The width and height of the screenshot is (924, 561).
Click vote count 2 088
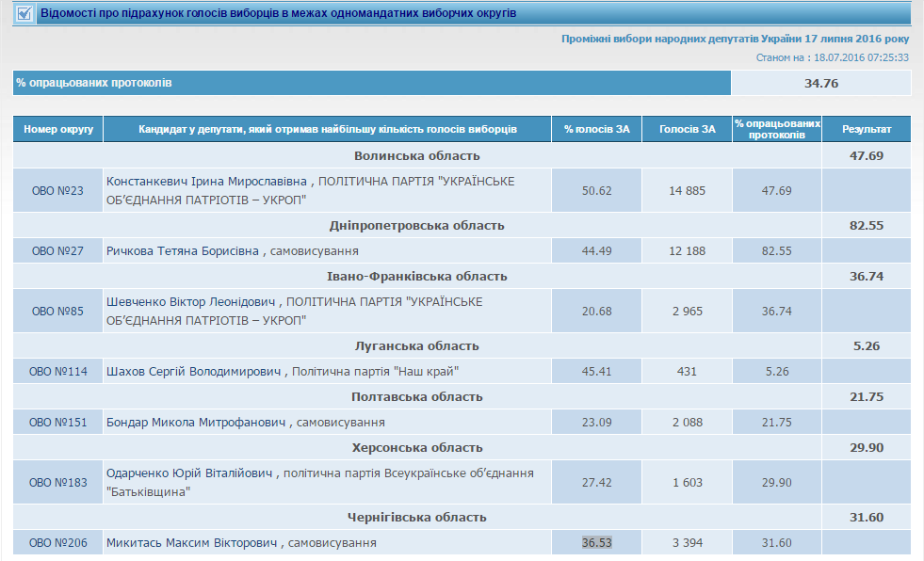[687, 422]
